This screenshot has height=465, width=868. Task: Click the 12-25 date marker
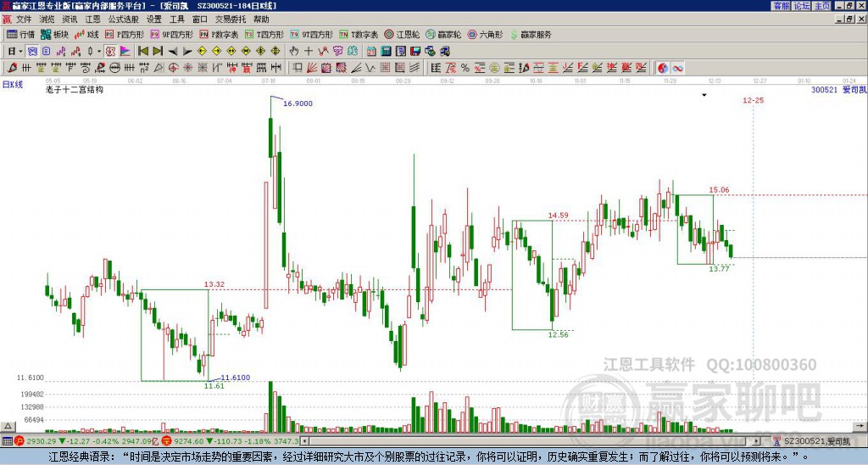[754, 100]
